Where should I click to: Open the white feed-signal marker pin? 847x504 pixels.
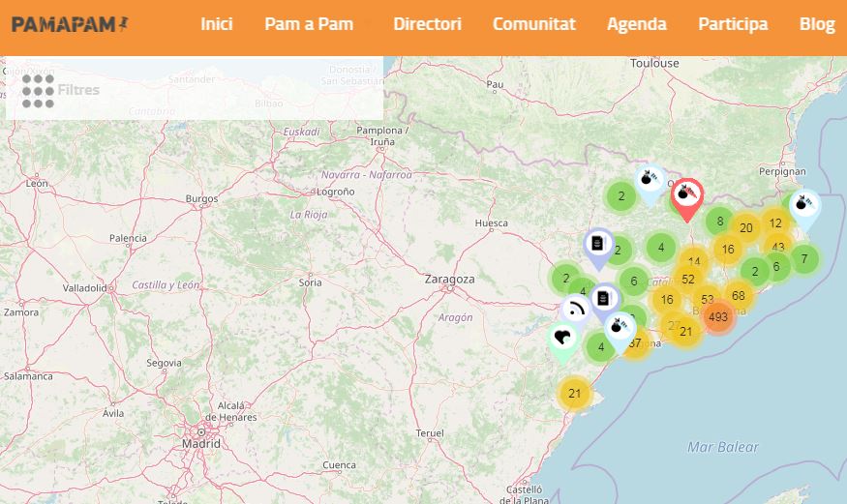tap(576, 311)
